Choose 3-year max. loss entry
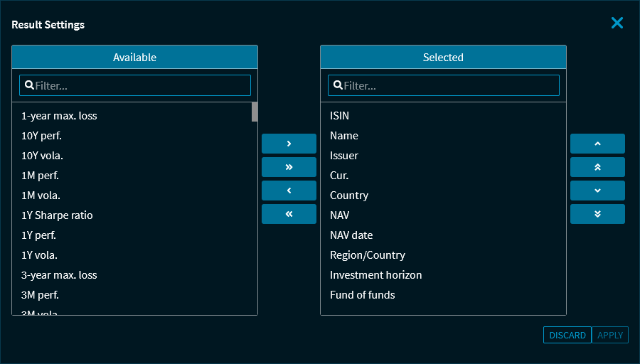 point(59,275)
